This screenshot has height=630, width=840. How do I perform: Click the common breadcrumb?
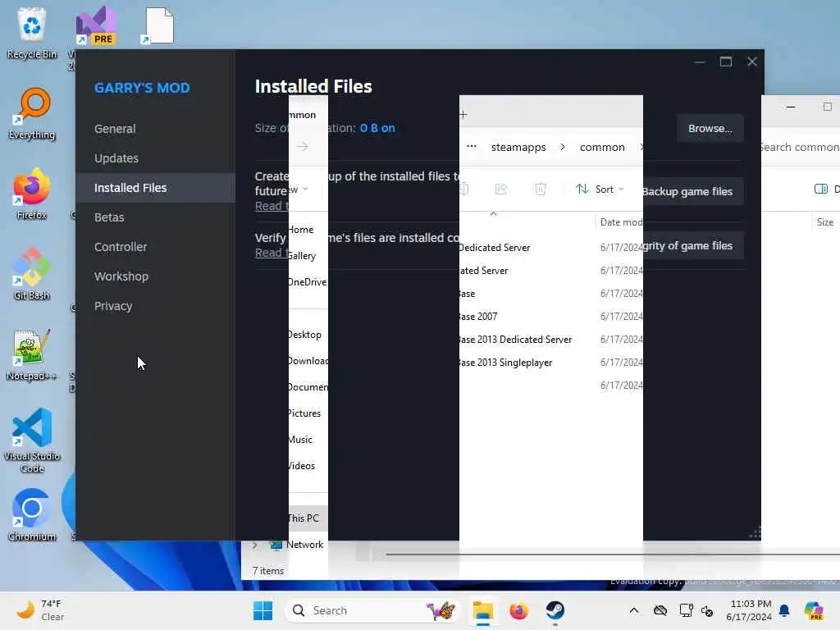click(x=602, y=147)
